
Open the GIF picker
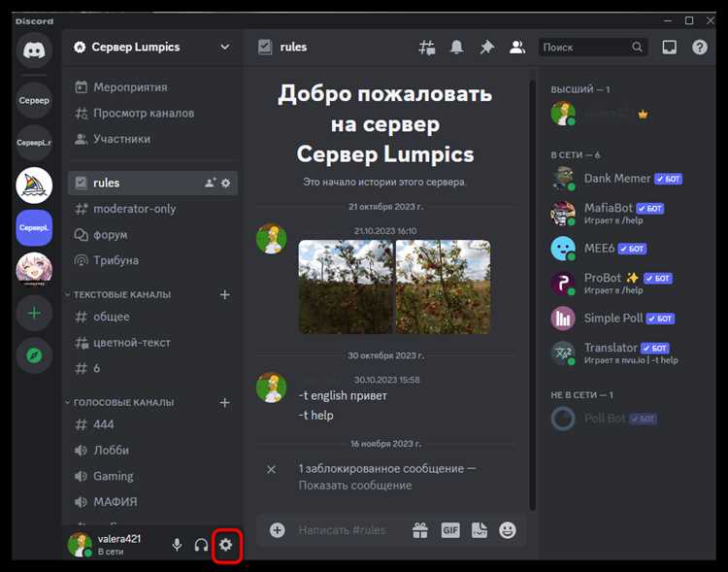point(449,530)
